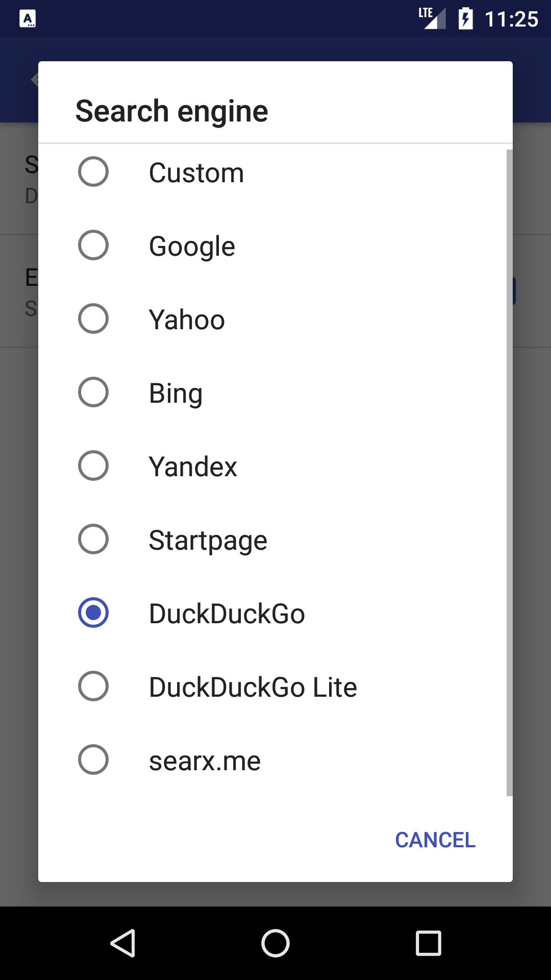Select Yahoo radio button
The image size is (551, 980).
click(93, 319)
